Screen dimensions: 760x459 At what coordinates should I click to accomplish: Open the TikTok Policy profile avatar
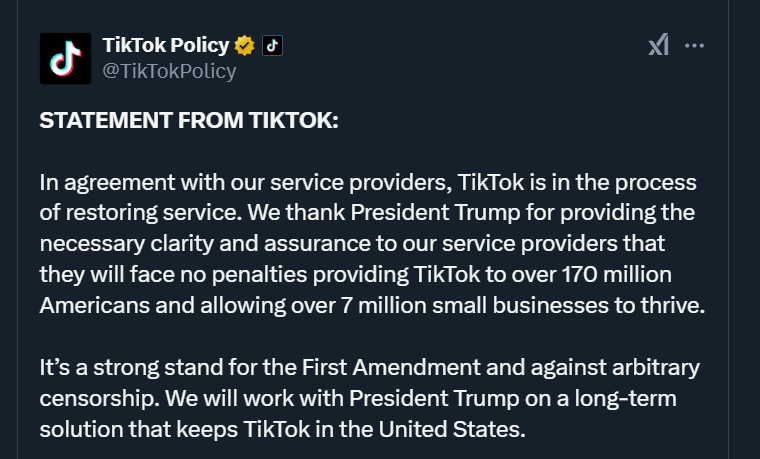point(65,58)
